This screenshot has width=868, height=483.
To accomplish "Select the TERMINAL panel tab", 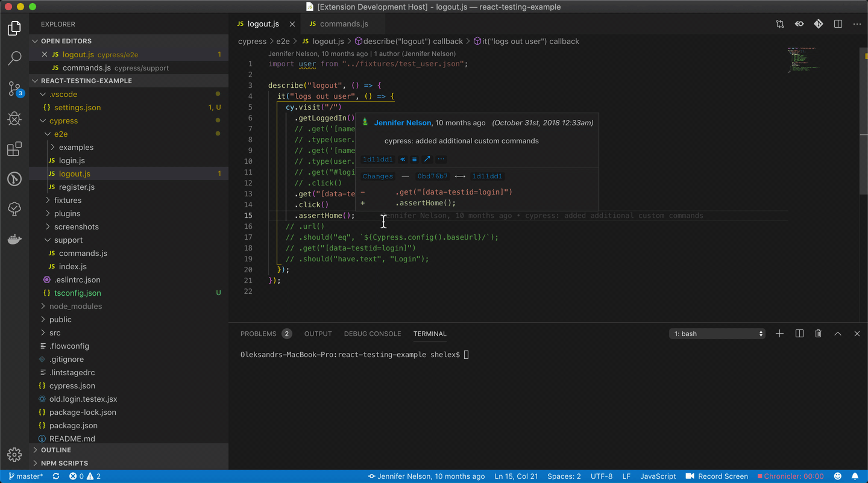I will [430, 334].
